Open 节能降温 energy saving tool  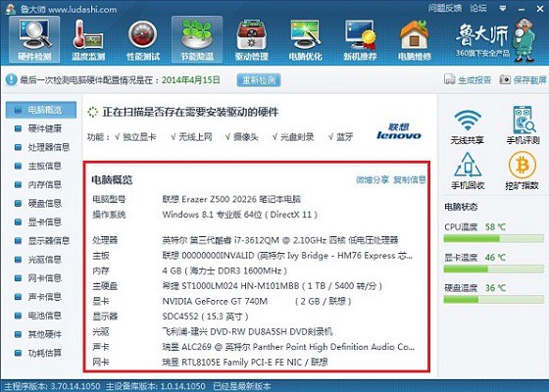click(x=197, y=39)
